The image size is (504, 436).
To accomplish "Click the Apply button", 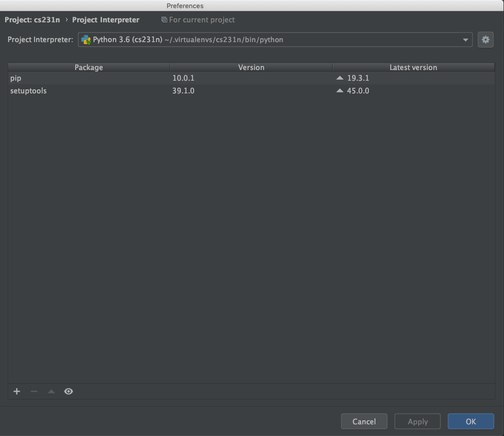I will (418, 421).
